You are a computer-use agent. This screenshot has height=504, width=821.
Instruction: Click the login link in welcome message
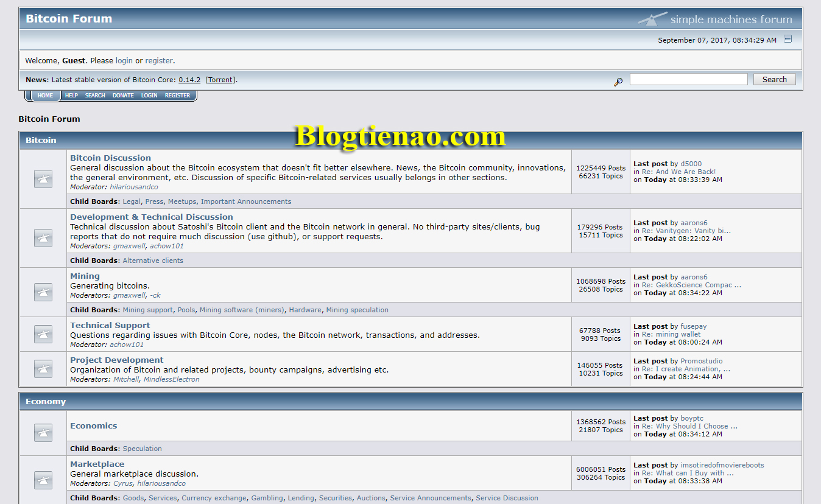(124, 61)
